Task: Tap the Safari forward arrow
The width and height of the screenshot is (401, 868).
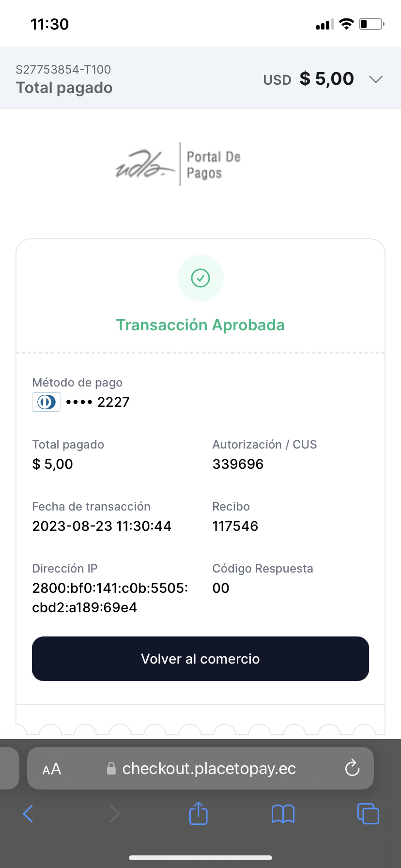Action: [114, 814]
